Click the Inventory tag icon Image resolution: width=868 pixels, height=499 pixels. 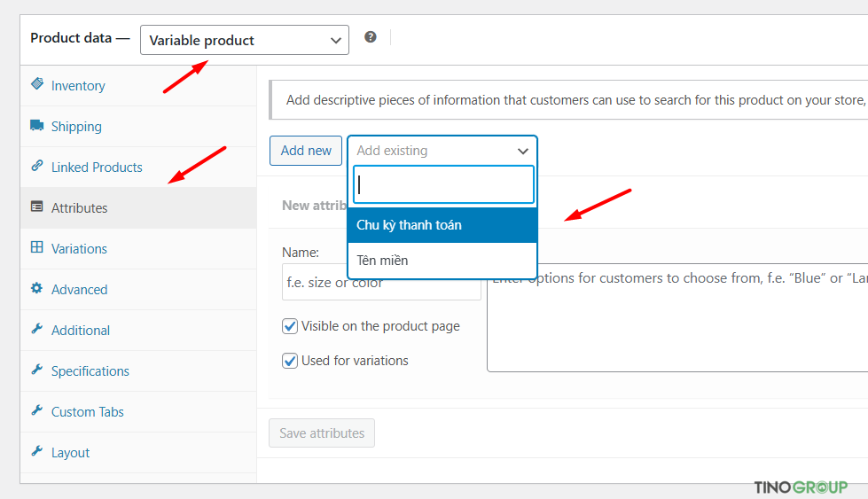36,84
